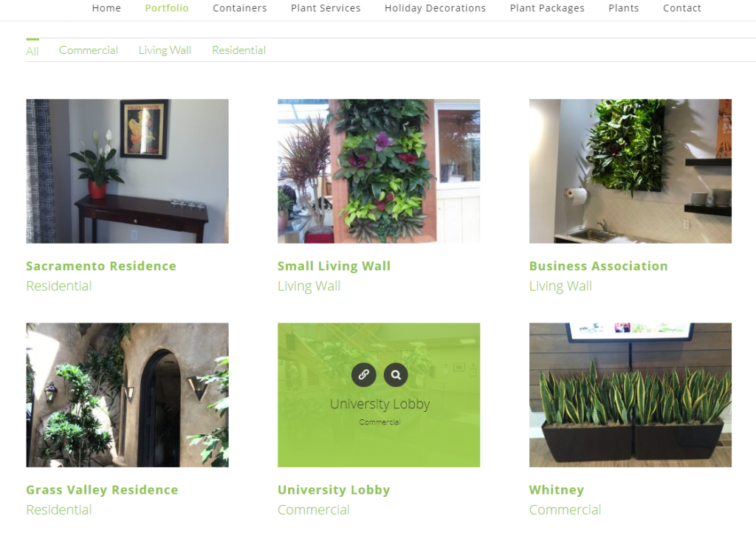Open the Grass Valley Residence title link
This screenshot has width=756, height=536.
(x=102, y=489)
